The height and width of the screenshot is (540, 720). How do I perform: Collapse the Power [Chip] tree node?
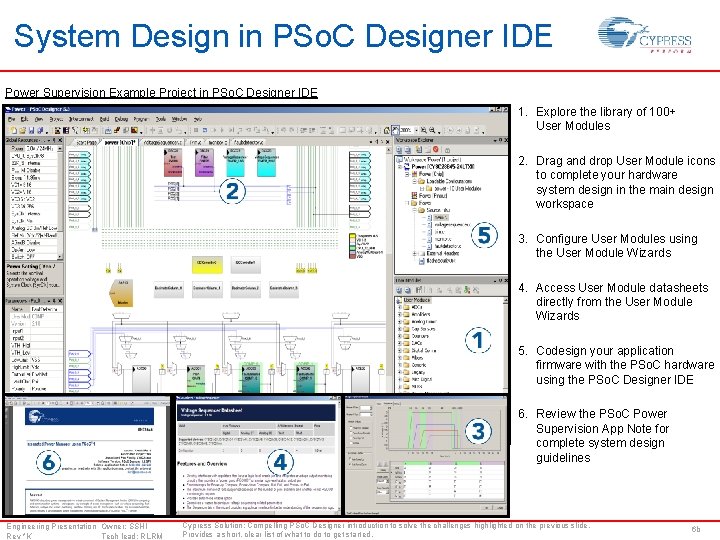(x=407, y=174)
